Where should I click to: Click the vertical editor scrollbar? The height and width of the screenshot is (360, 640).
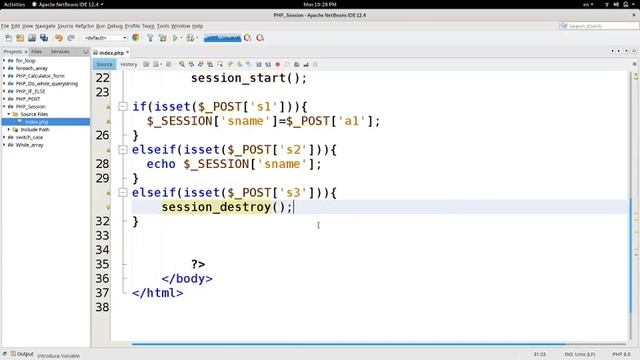630,256
